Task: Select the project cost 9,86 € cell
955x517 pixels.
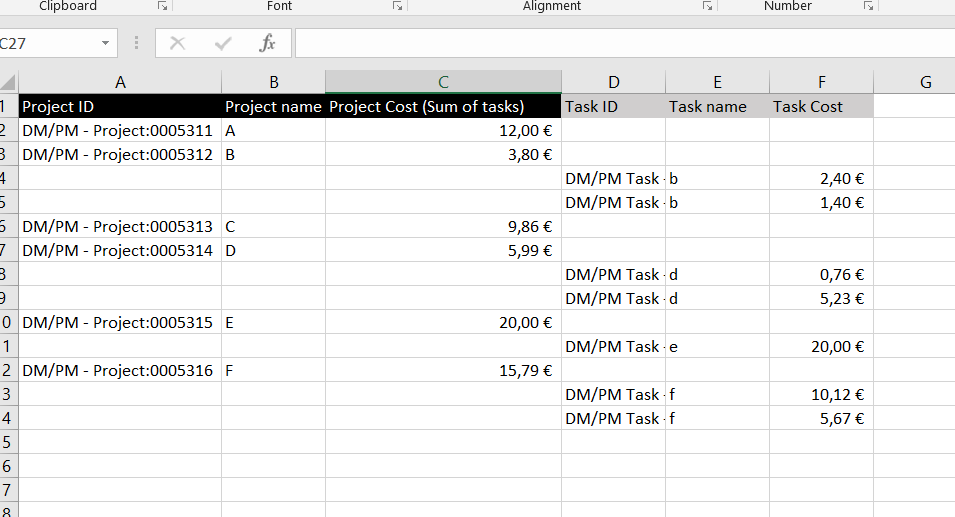Action: (x=443, y=226)
